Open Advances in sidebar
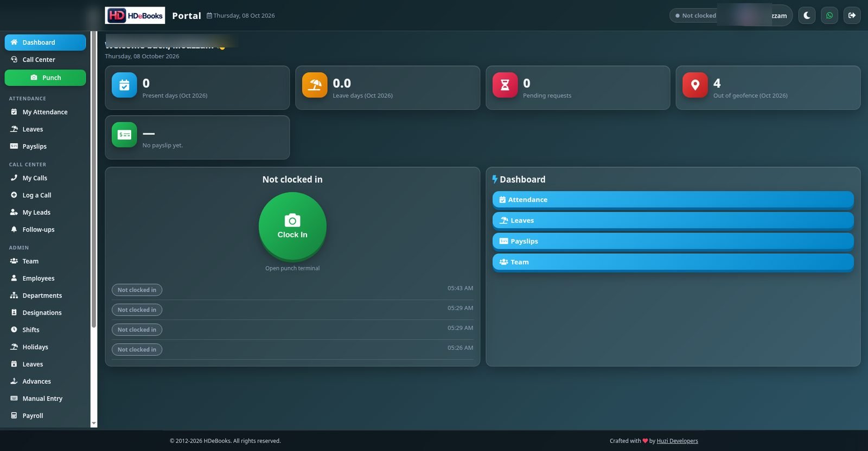The width and height of the screenshot is (868, 451). point(46,382)
